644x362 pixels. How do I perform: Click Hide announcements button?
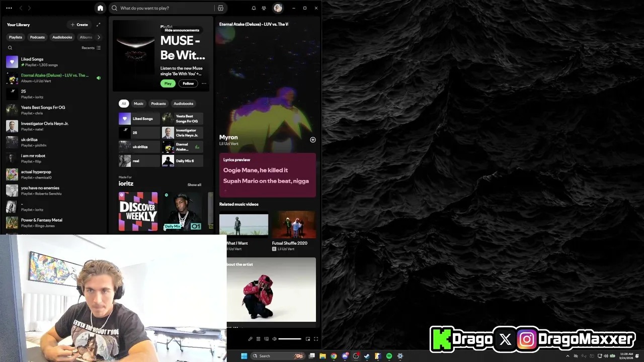click(182, 30)
